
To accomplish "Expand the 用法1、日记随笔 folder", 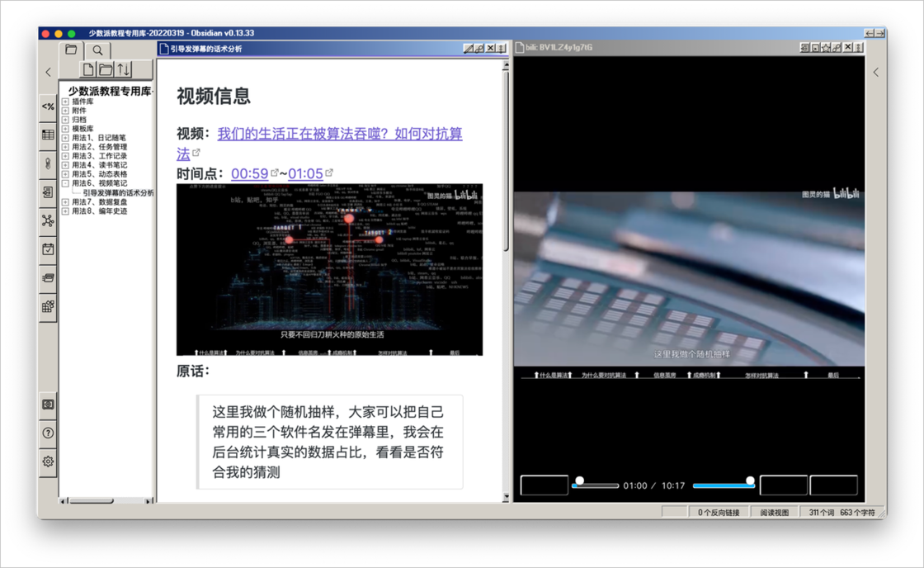I will click(65, 138).
